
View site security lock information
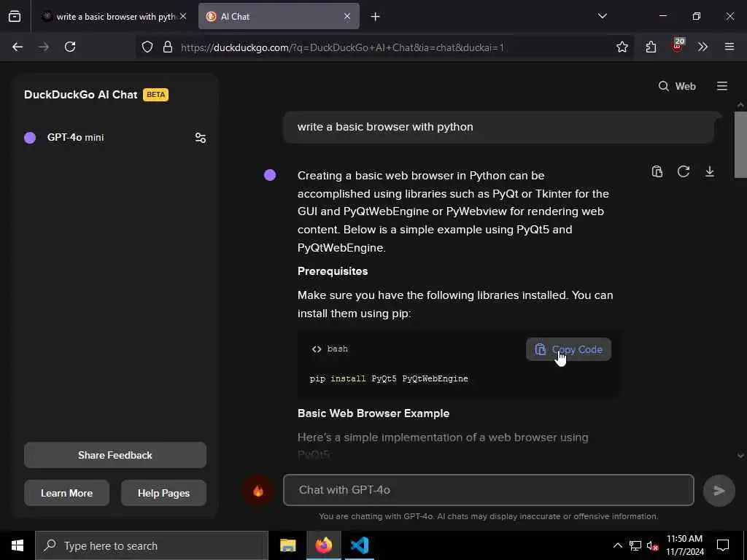click(168, 47)
